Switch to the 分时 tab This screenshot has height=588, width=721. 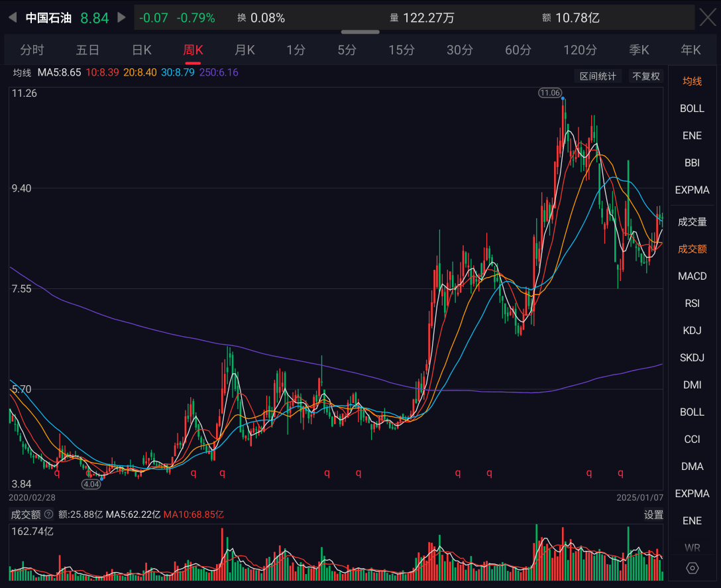(32, 50)
